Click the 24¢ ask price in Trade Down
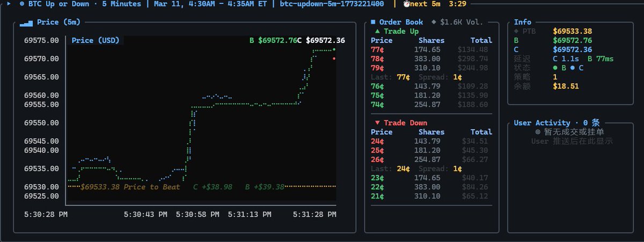The width and height of the screenshot is (644, 242). click(377, 141)
